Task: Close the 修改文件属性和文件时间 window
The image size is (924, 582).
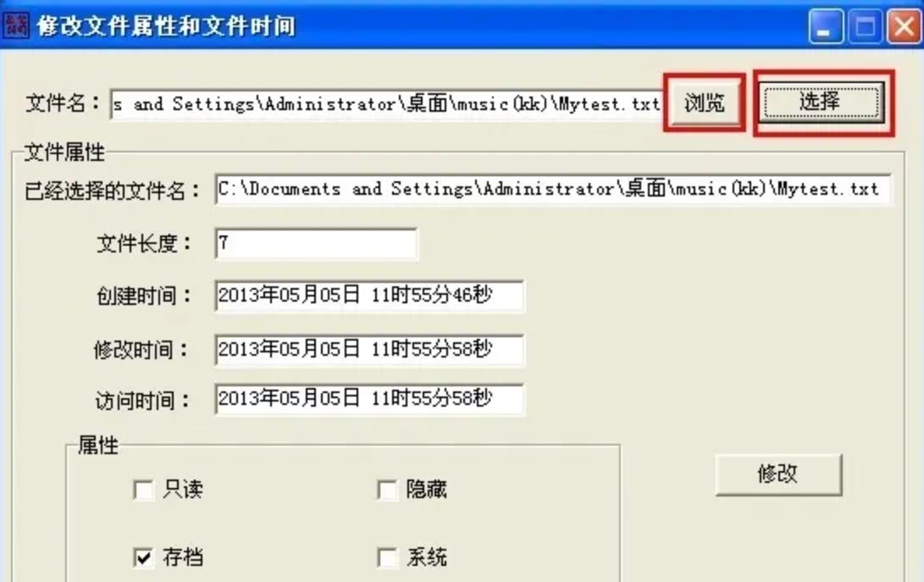Action: 905,26
